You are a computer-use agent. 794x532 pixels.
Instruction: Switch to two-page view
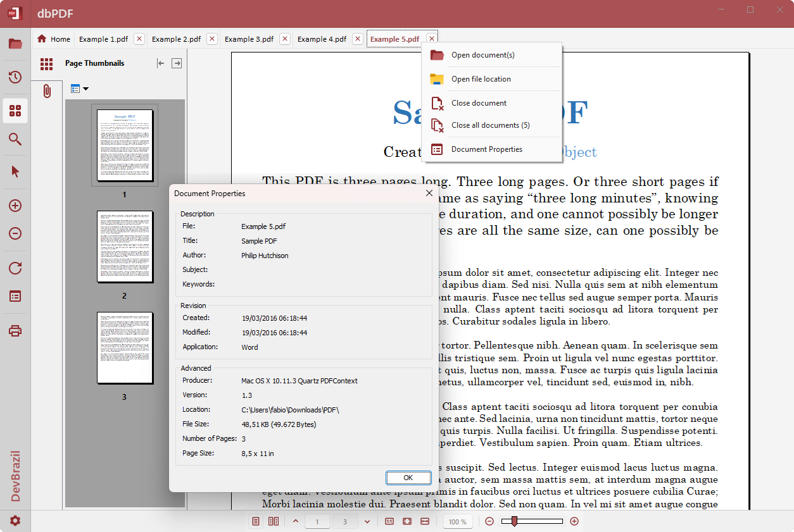[x=274, y=521]
